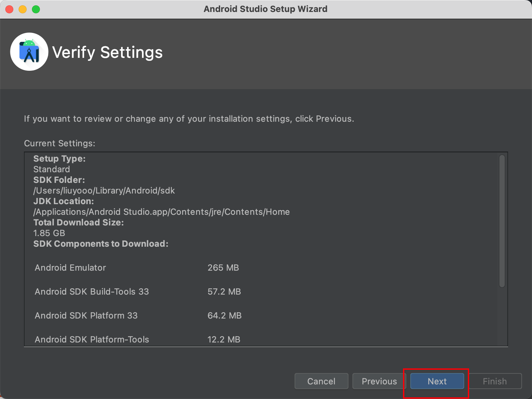The width and height of the screenshot is (532, 399).
Task: Click the Total Download Size heading
Action: click(x=78, y=222)
